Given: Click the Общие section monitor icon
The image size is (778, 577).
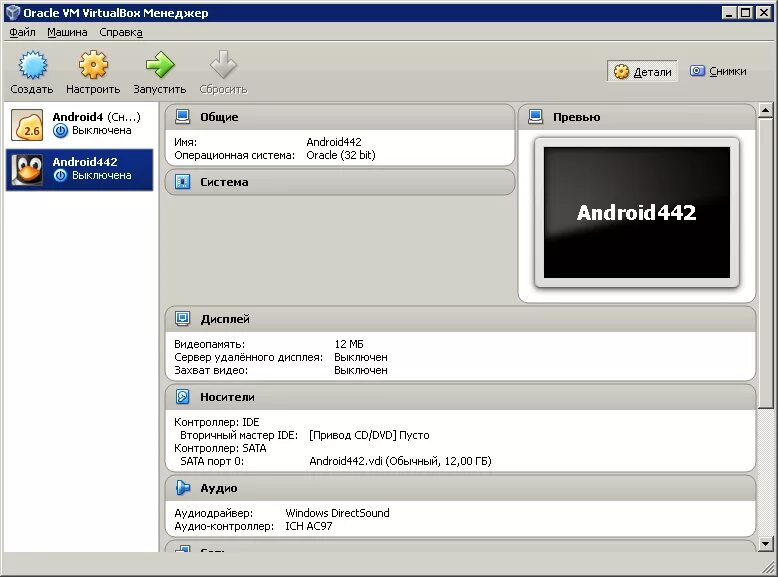Looking at the screenshot, I should (183, 117).
